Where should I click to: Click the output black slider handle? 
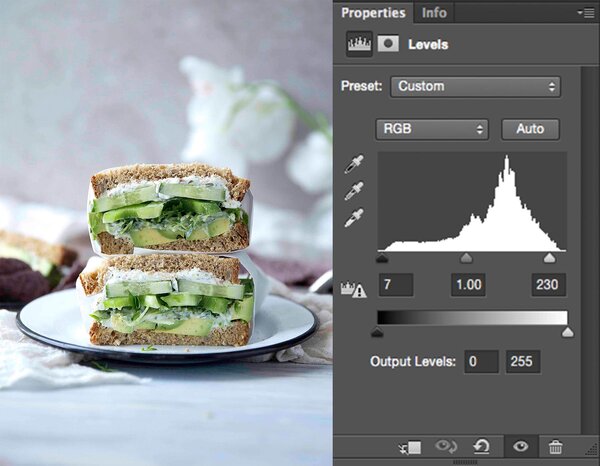(377, 332)
